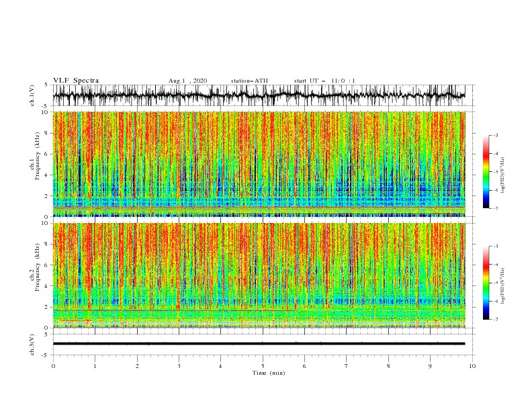Click the ch.1 voltage waveform trace
Screen dimensions: 532x411
tap(259, 95)
